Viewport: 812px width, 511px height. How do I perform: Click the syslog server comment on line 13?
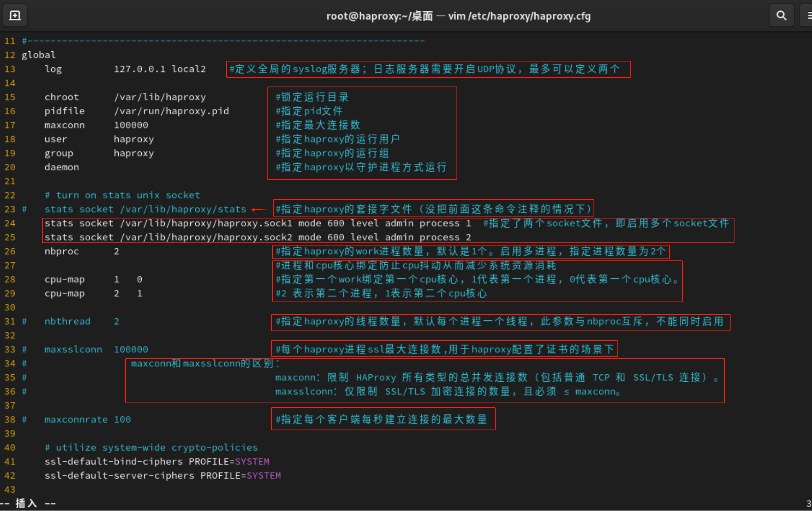pos(425,69)
